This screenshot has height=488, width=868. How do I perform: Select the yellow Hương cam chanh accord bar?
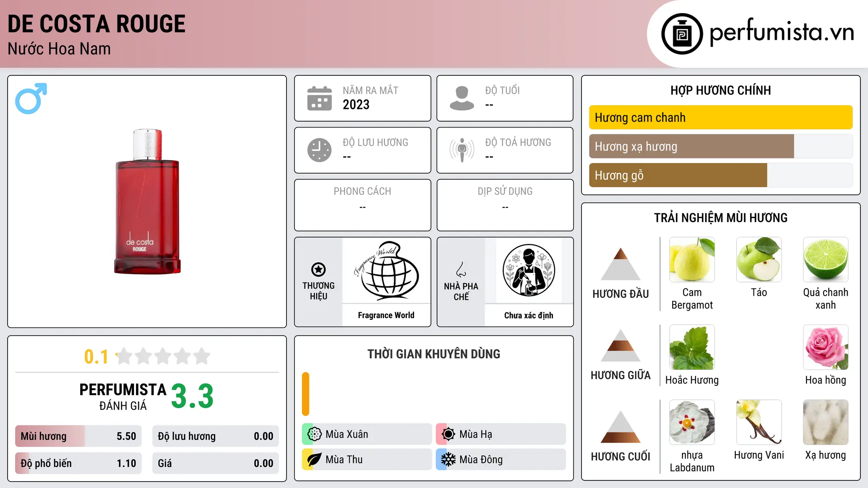[721, 117]
